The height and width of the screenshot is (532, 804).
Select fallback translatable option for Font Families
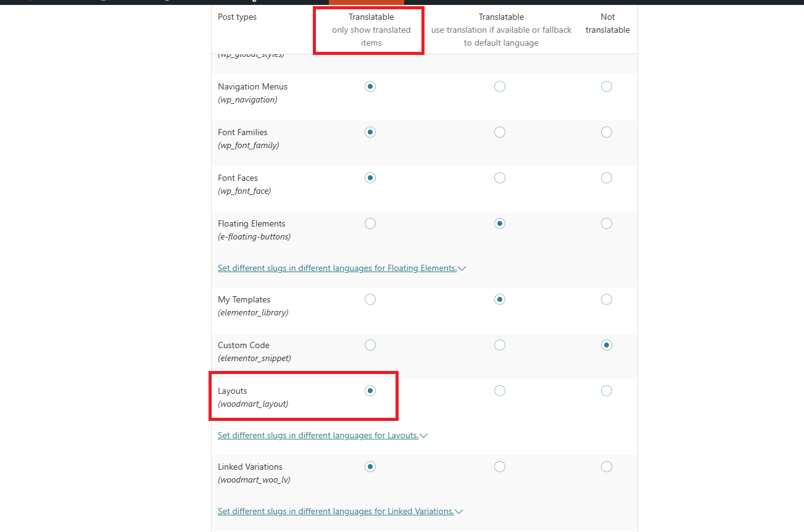500,132
